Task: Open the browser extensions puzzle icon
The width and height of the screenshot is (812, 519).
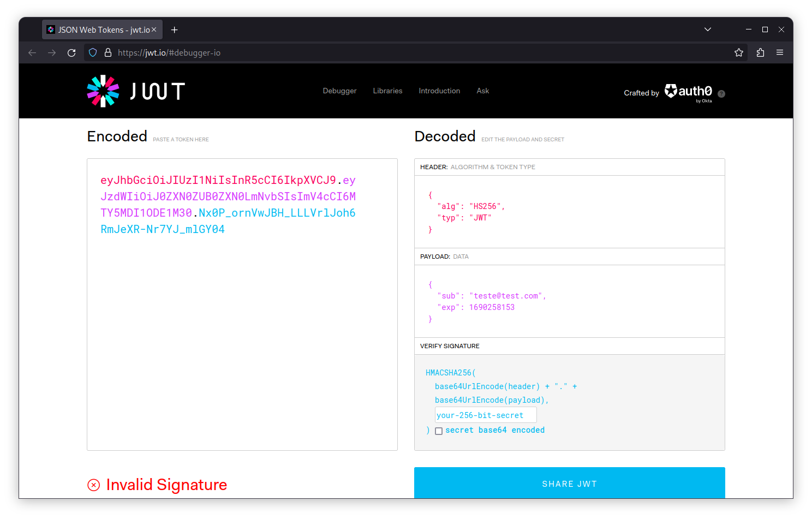Action: [x=760, y=53]
